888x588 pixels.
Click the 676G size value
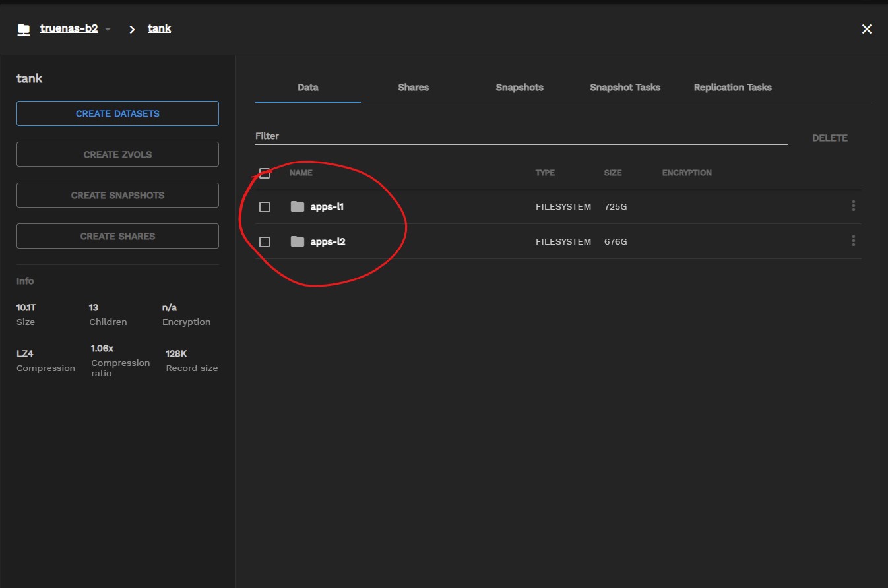coord(616,241)
